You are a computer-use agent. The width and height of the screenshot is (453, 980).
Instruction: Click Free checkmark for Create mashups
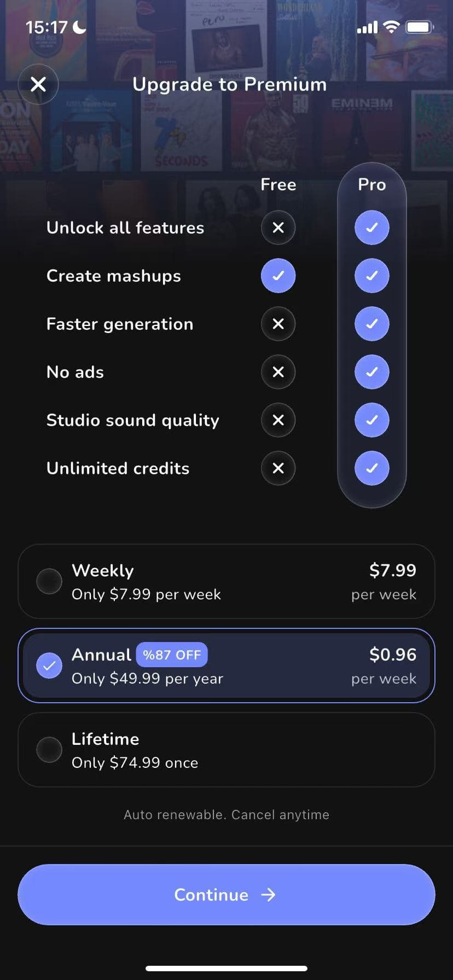[x=278, y=276]
